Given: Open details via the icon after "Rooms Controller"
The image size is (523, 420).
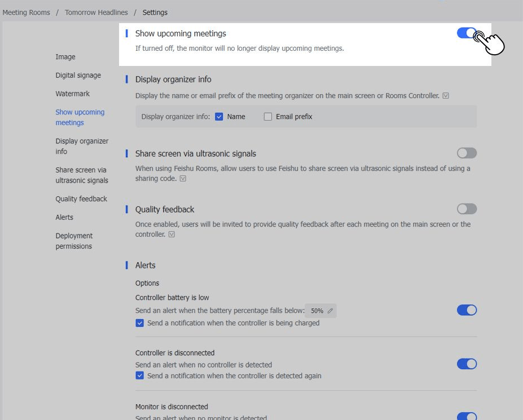Looking at the screenshot, I should pos(446,95).
